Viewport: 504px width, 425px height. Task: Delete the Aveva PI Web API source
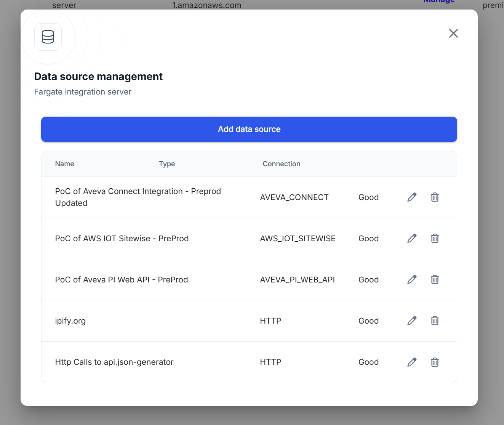tap(435, 279)
